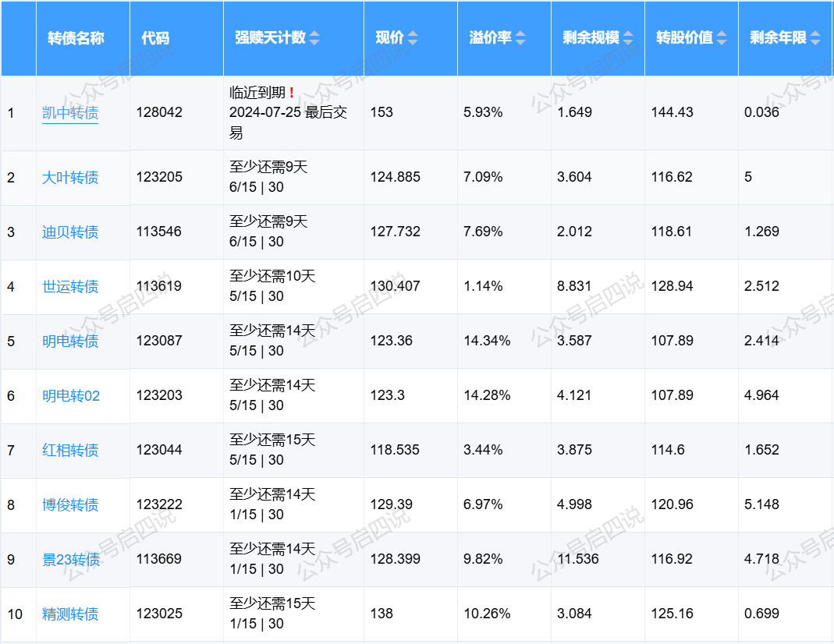Sort by 强赎天计数 using its sort icon
834x644 pixels.
(314, 38)
